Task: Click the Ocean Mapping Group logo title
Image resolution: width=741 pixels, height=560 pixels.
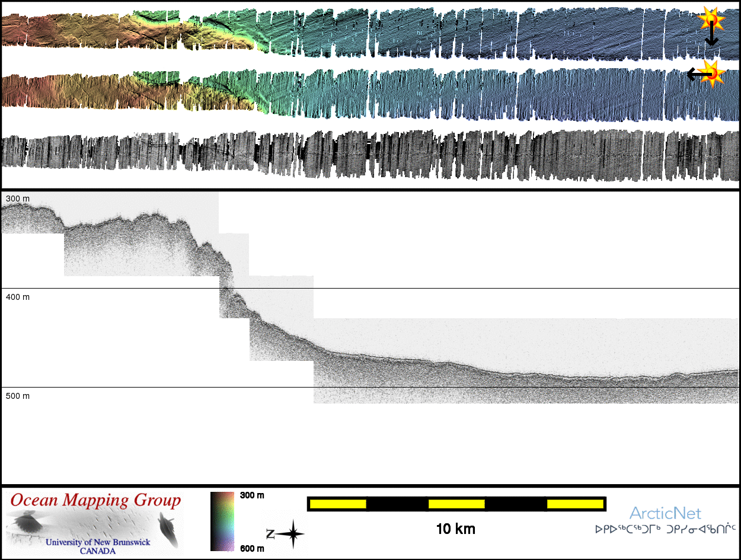Action: 95,501
